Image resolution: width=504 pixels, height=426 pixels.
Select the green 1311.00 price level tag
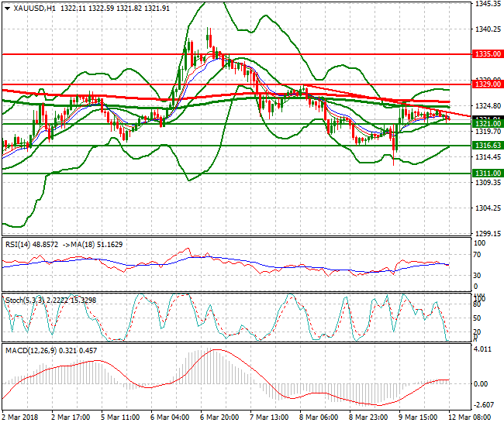(x=488, y=173)
